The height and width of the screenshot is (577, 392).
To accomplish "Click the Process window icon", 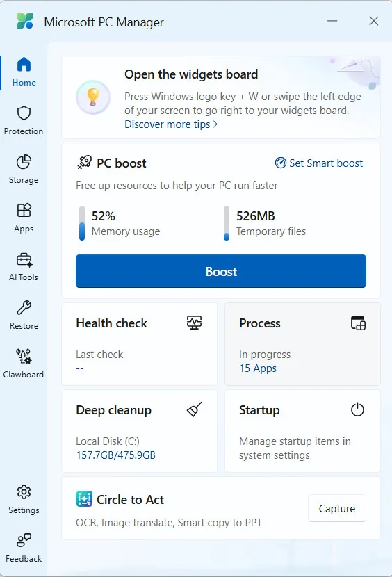I will 358,323.
